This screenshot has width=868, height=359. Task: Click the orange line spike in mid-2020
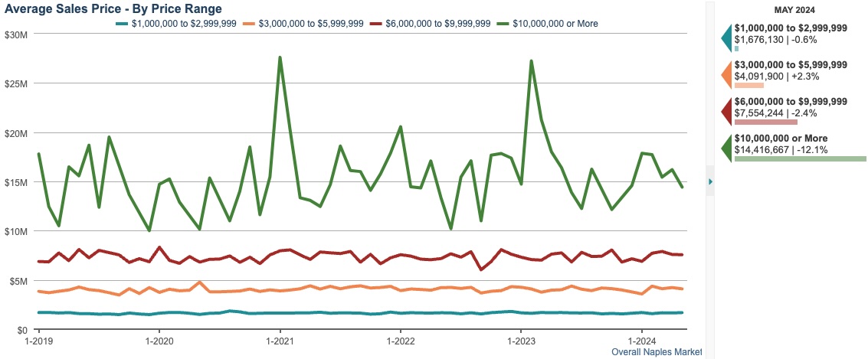[x=200, y=282]
